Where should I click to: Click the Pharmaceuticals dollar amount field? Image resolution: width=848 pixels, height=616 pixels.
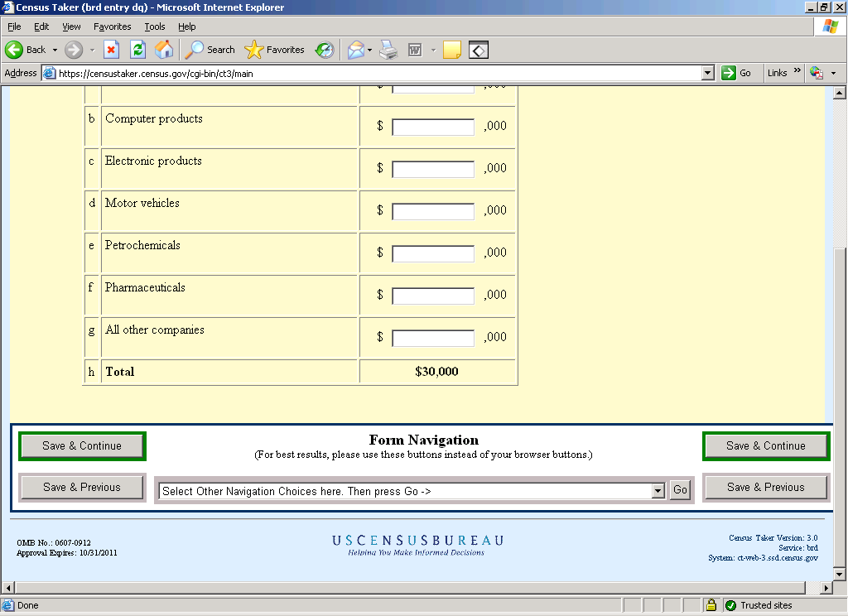click(x=432, y=296)
